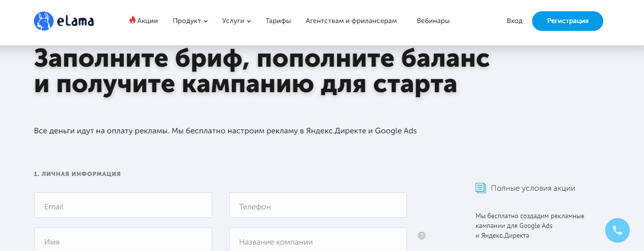Viewport: 644px width, 251px height.
Task: Click the Личная информация section heading
Action: [77, 174]
